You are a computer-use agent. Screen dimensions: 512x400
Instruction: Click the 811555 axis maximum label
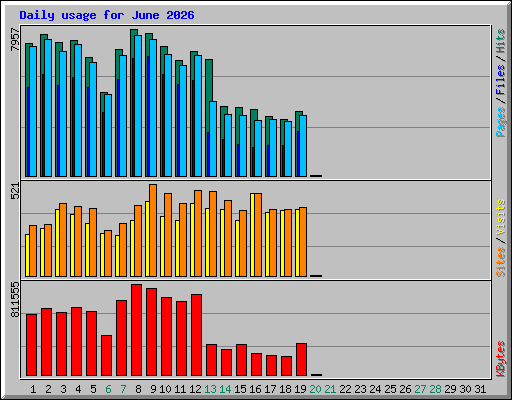coord(15,299)
